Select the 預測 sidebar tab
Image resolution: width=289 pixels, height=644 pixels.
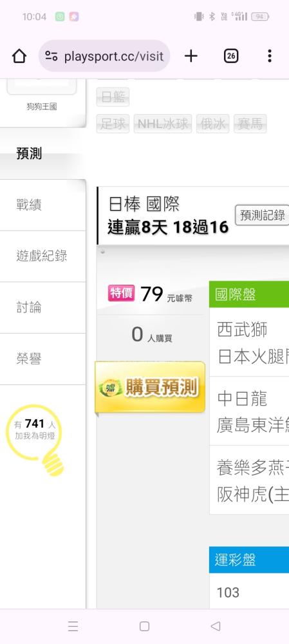(x=42, y=154)
